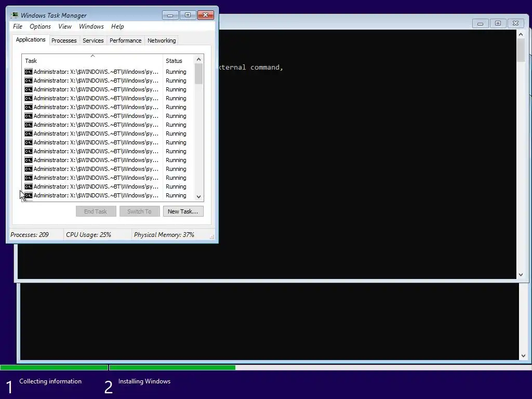Open the Windows menu

(x=91, y=26)
